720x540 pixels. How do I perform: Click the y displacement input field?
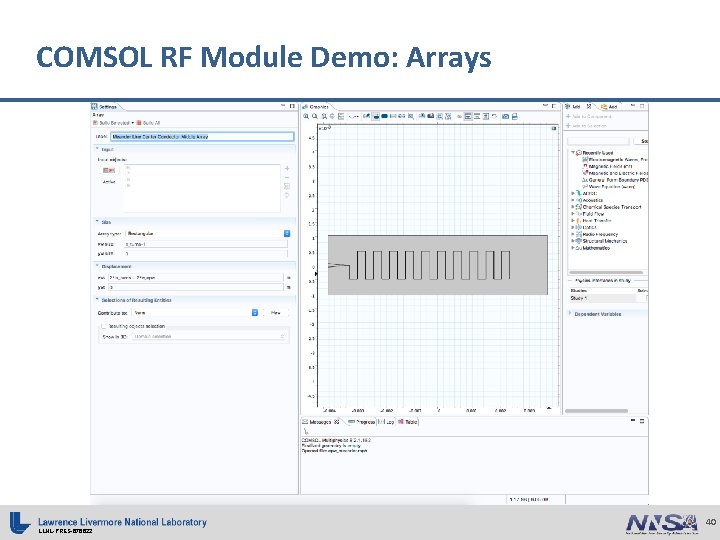196,287
